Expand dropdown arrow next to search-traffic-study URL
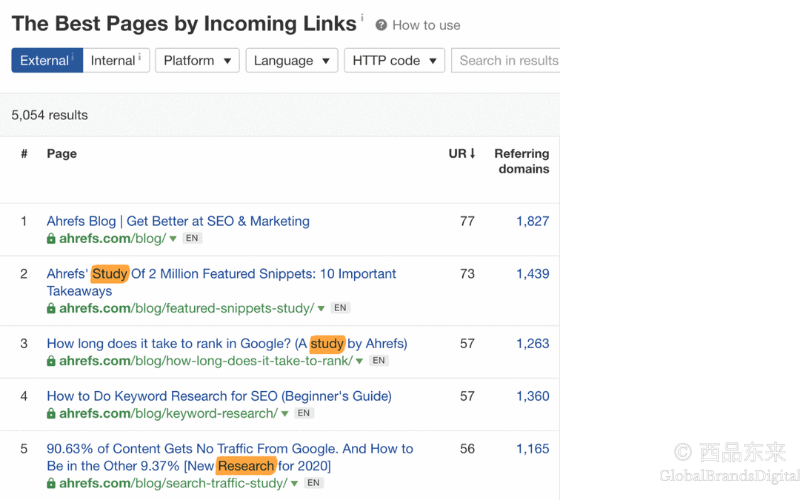Image resolution: width=800 pixels, height=500 pixels. click(x=294, y=484)
